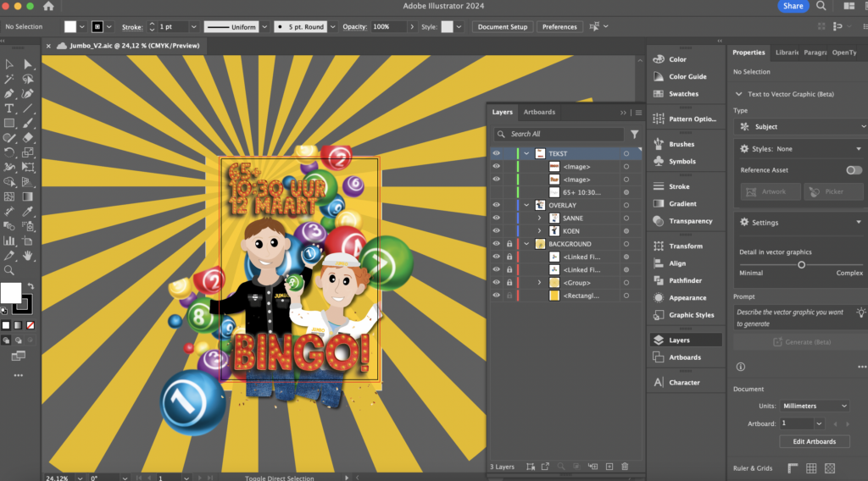Screen dimensions: 868x481
Task: Expand the KOEN sublayer
Action: (539, 231)
